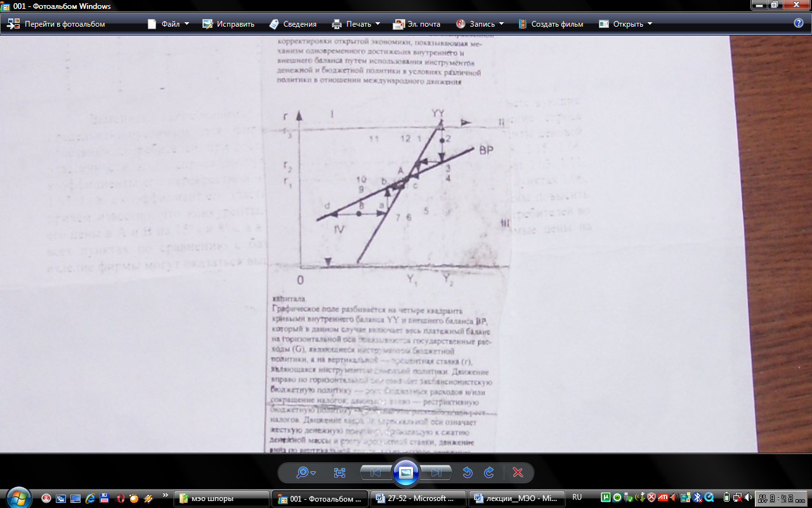
Task: Click the displayed photo image
Action: [406, 244]
